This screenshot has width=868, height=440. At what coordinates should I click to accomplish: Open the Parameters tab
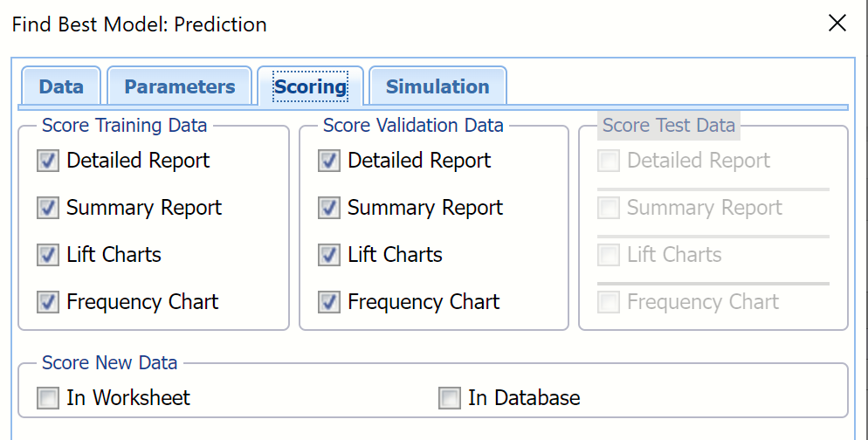(179, 86)
